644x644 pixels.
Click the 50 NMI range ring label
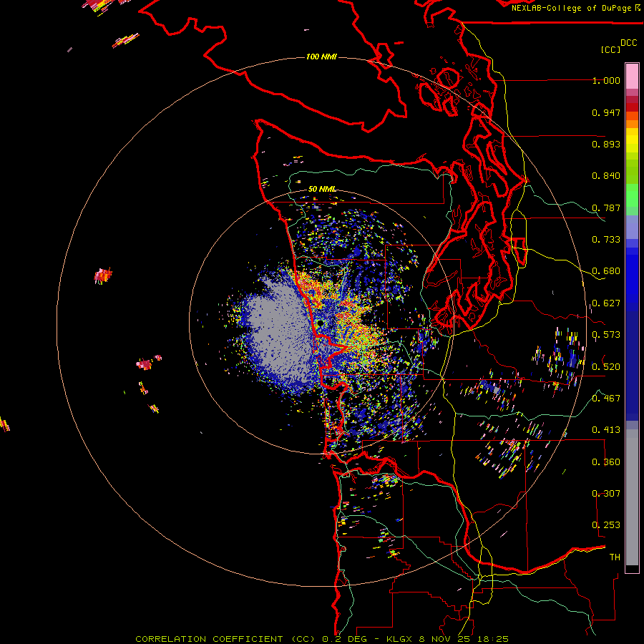click(x=322, y=189)
